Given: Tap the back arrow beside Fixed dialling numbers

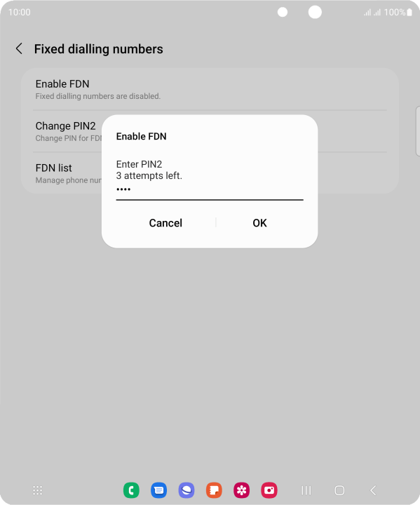Looking at the screenshot, I should click(19, 49).
